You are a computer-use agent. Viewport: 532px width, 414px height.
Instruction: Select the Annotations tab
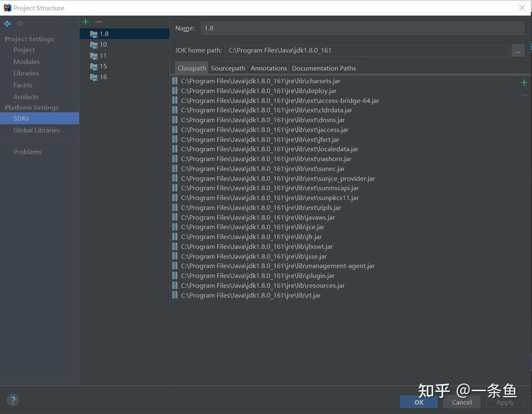click(268, 68)
